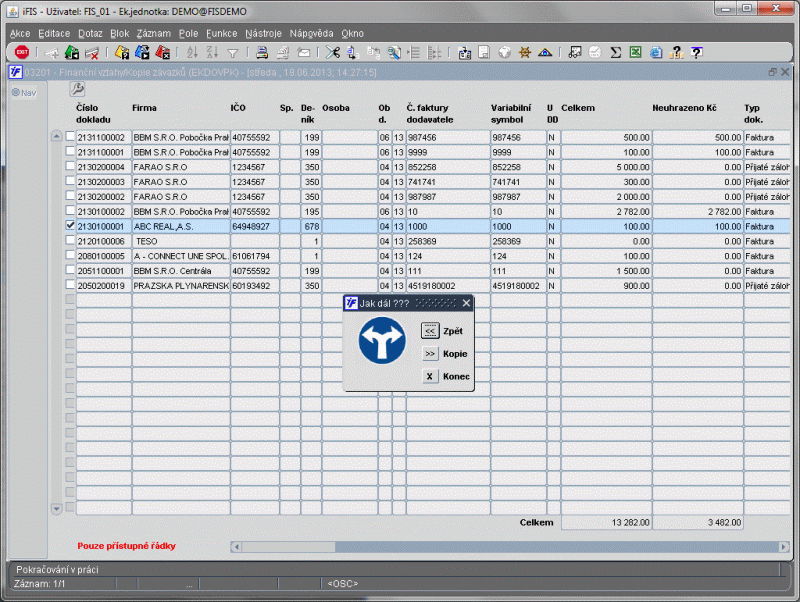The height and width of the screenshot is (602, 800).
Task: Click the horizontal scrollbar thumb
Action: 288,547
